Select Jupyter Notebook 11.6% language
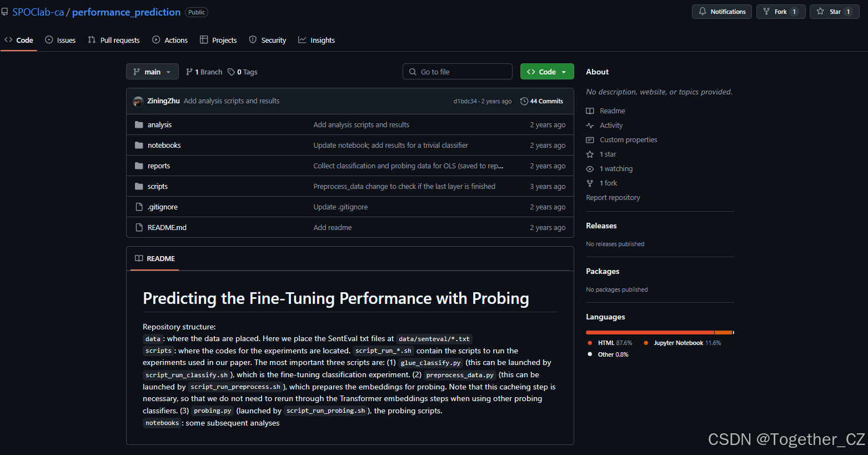The width and height of the screenshot is (868, 455). pyautogui.click(x=682, y=343)
